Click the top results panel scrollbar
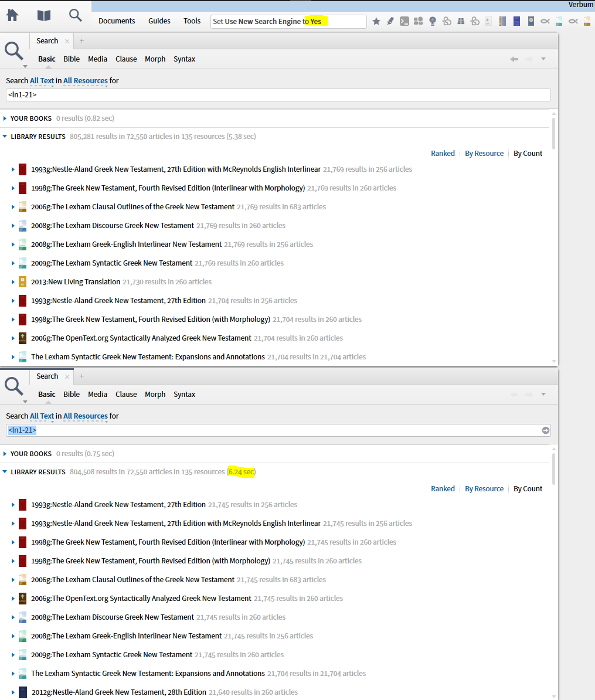595x700 pixels. pos(553,134)
